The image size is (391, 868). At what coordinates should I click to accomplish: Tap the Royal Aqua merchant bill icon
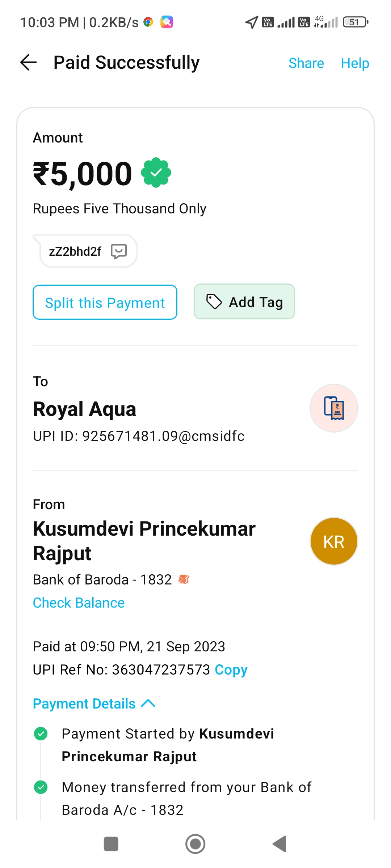click(334, 408)
